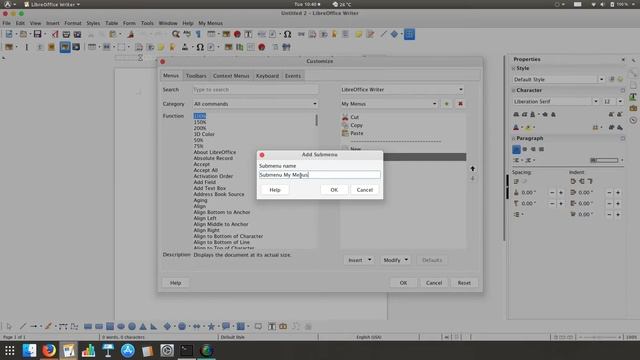
Task: Select the Block Arrows double-arrow tool
Action: pos(197,326)
